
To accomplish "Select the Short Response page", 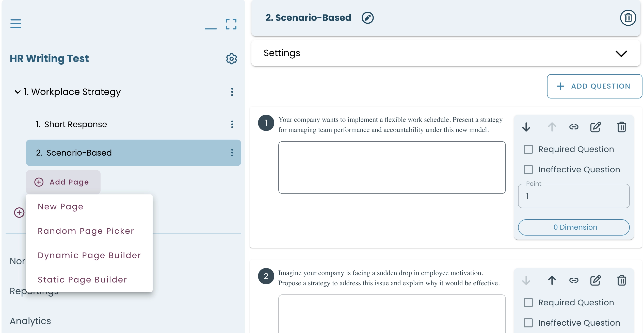I will (x=134, y=124).
